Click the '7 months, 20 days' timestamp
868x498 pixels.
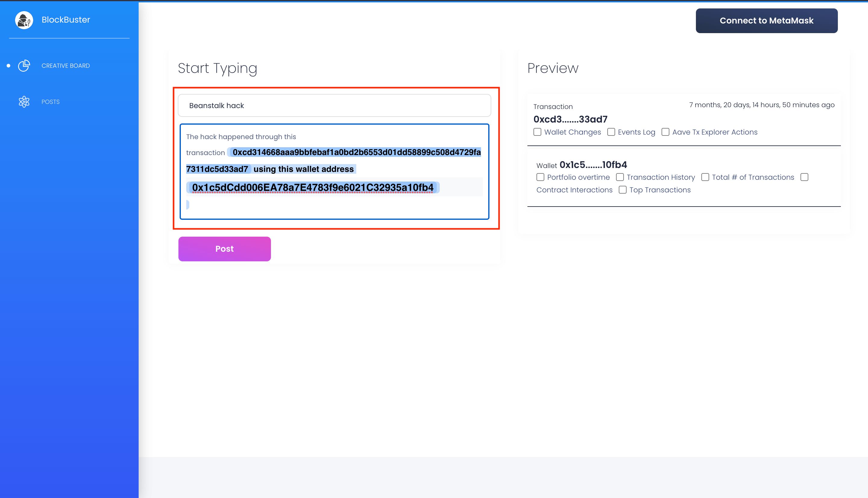(762, 105)
